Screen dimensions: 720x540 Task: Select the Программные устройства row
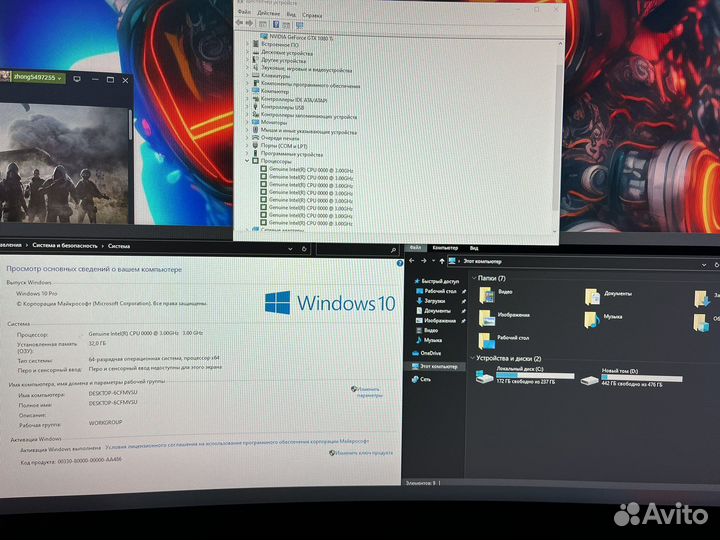[x=287, y=154]
